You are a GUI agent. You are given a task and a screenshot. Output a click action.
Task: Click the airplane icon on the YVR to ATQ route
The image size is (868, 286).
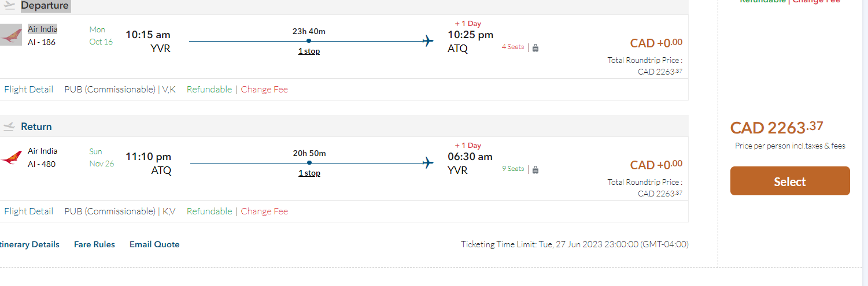[428, 41]
